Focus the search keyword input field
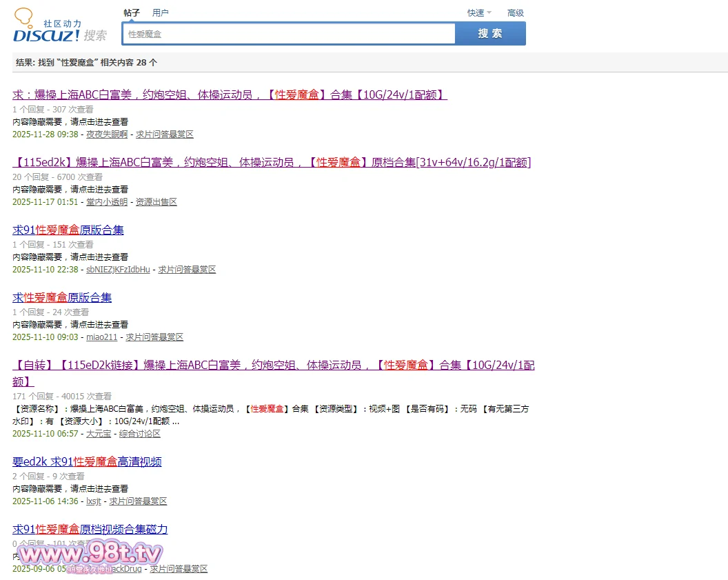This screenshot has height=580, width=728. coord(288,34)
